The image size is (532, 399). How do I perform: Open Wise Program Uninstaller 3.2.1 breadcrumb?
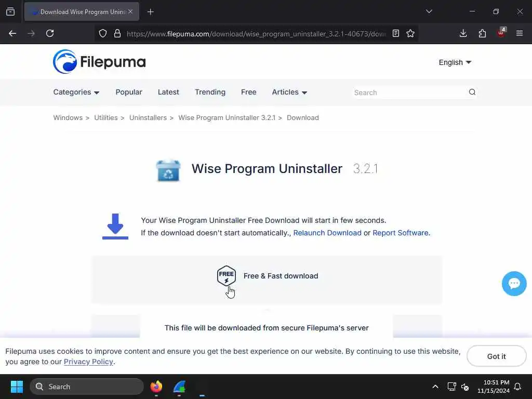(227, 118)
